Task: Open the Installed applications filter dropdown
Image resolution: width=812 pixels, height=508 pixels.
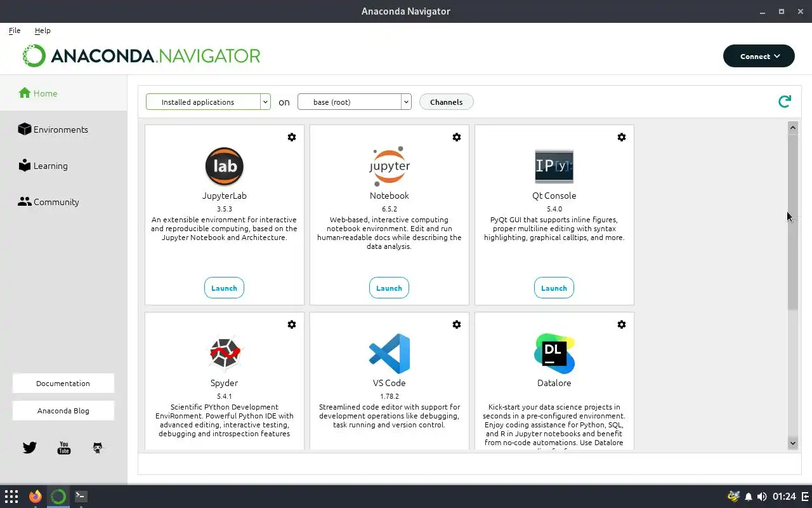Action: click(x=208, y=102)
